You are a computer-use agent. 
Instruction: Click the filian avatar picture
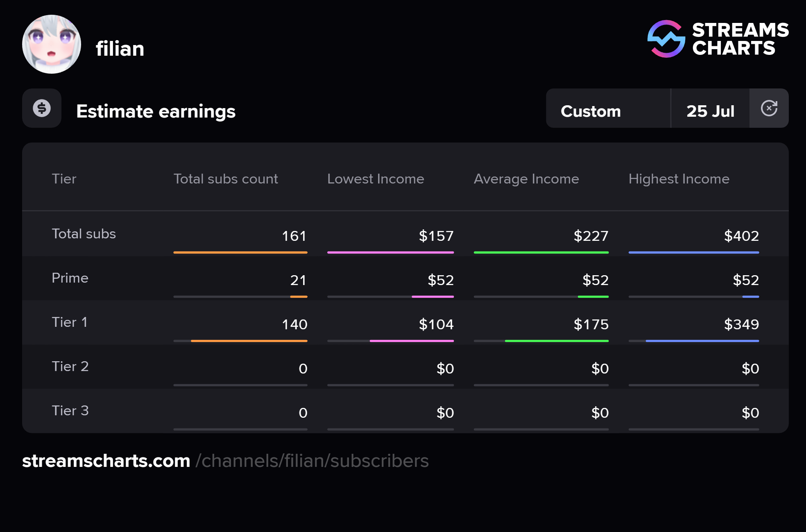point(52,44)
